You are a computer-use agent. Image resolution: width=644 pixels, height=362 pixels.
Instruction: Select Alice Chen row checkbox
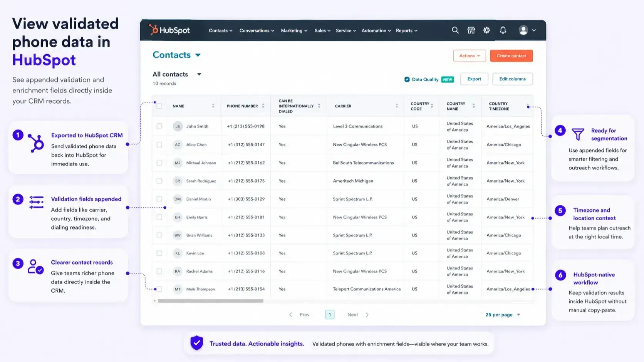click(x=159, y=145)
